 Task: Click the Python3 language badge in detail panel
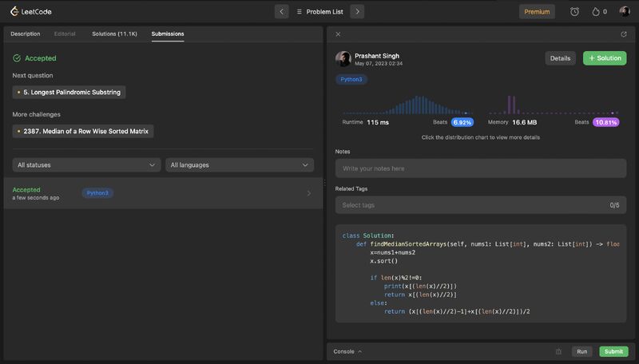click(x=351, y=79)
